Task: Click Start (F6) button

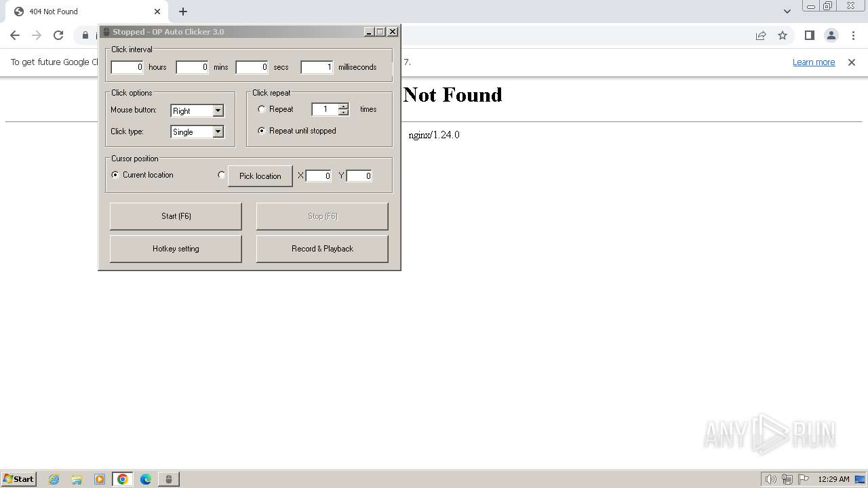Action: pos(176,216)
